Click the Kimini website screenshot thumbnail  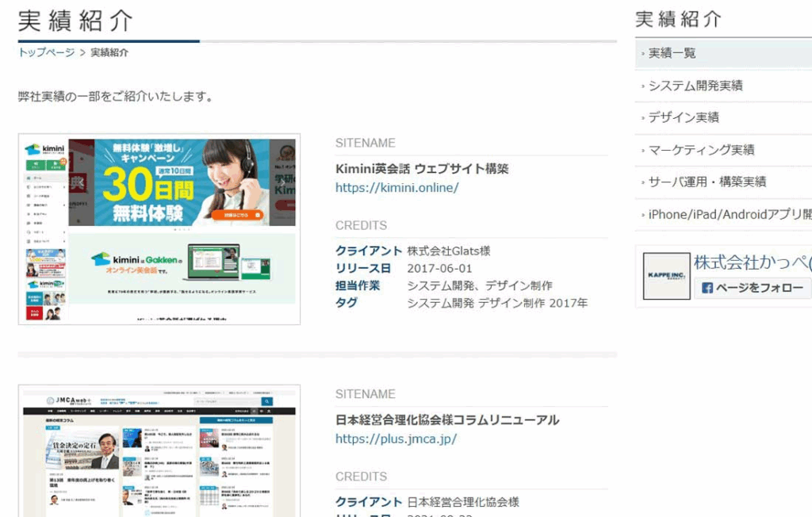[159, 229]
